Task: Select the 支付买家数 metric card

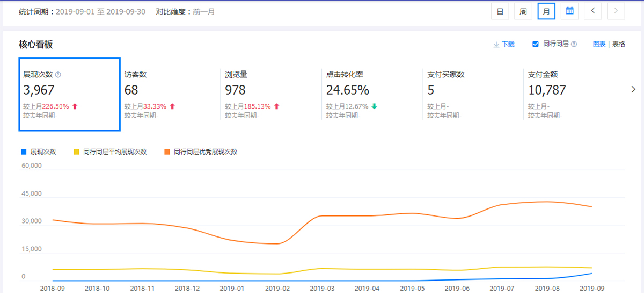Action: [x=473, y=94]
